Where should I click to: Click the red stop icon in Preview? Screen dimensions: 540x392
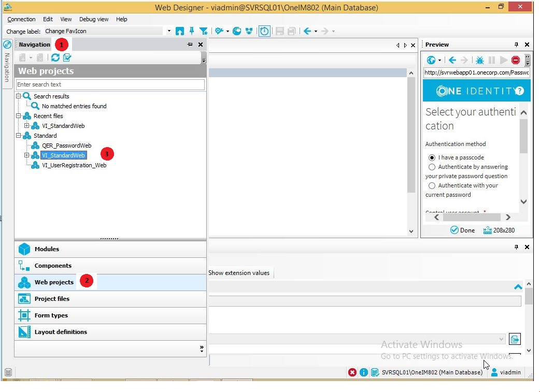(x=516, y=60)
